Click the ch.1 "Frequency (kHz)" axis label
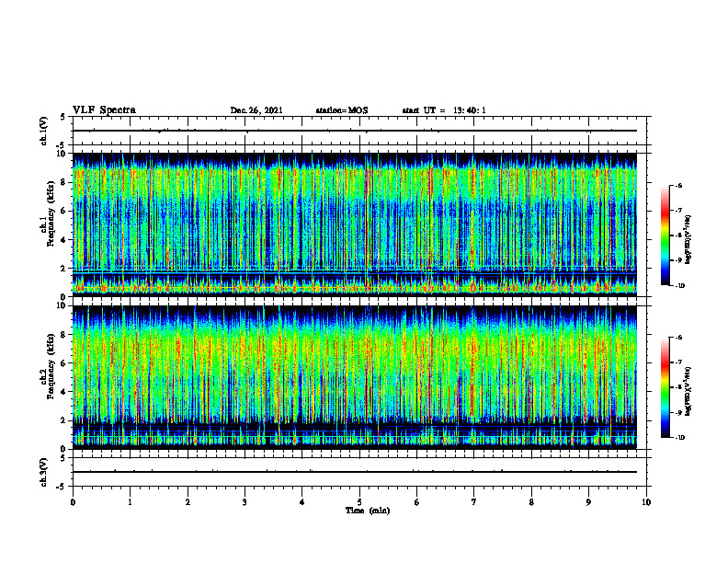Image resolution: width=728 pixels, height=563 pixels. point(51,212)
